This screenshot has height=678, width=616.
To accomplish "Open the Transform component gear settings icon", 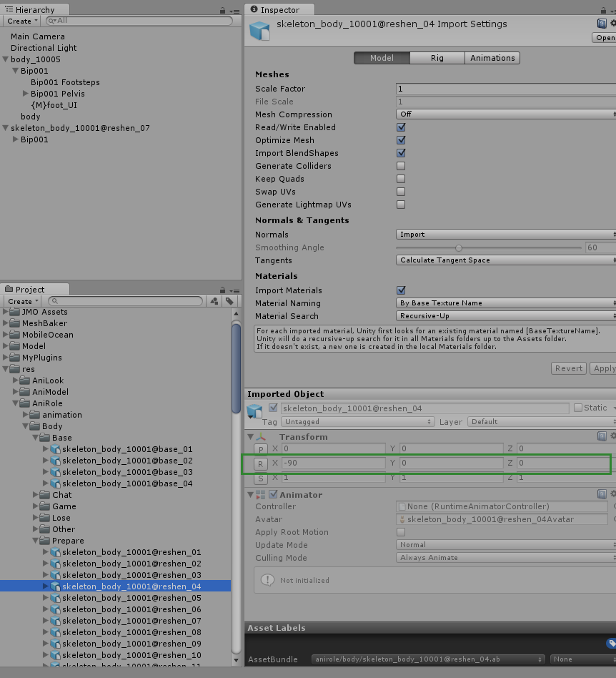I will pyautogui.click(x=612, y=436).
